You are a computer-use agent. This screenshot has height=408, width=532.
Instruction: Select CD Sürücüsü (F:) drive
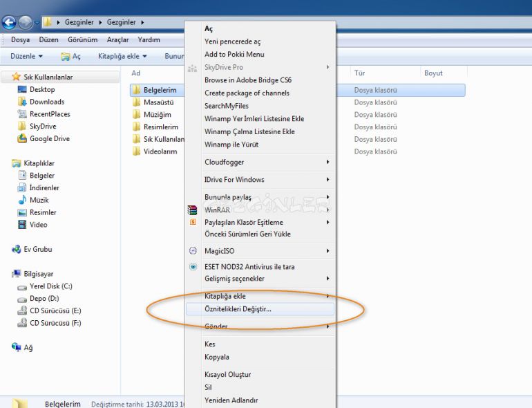click(55, 323)
